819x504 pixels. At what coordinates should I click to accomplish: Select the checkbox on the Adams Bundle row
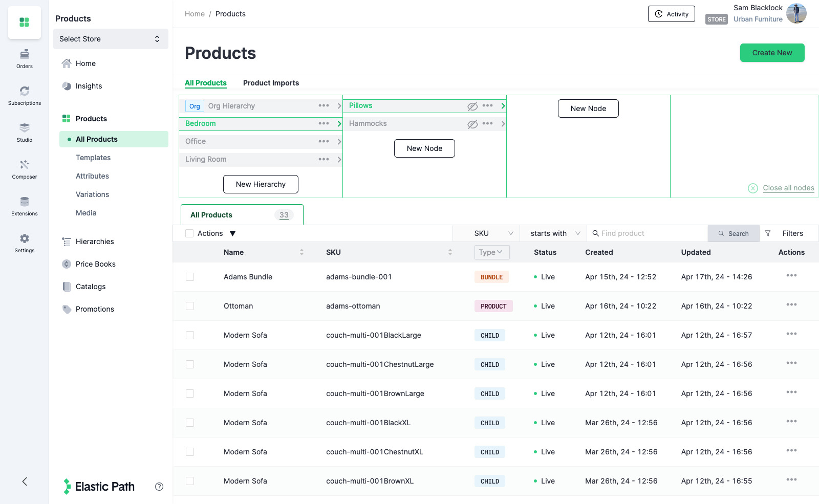point(190,277)
